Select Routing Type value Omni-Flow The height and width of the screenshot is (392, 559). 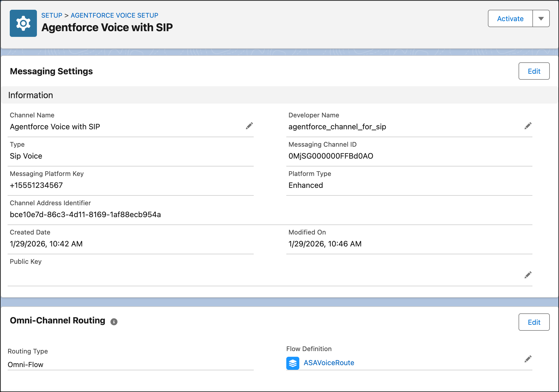point(26,365)
